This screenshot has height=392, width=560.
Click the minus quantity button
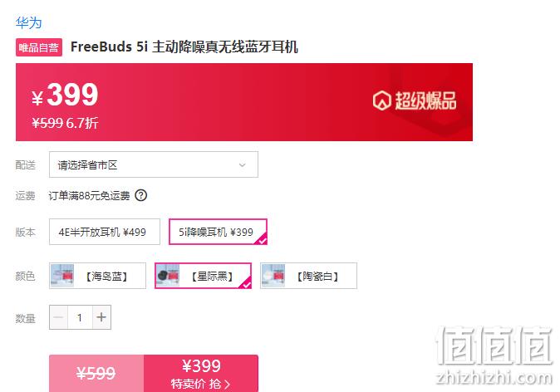pos(58,317)
